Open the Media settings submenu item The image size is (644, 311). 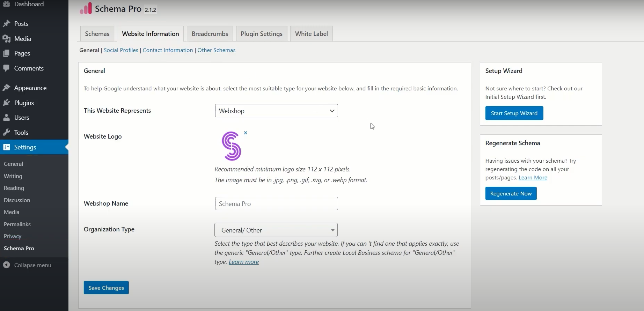point(12,212)
